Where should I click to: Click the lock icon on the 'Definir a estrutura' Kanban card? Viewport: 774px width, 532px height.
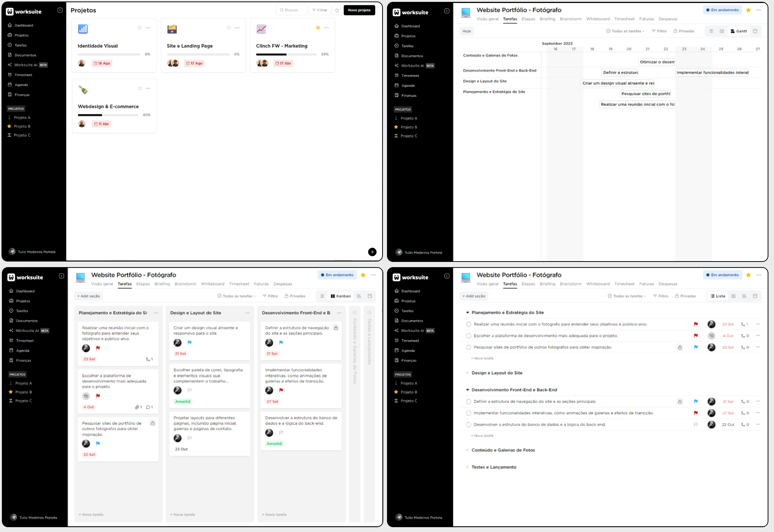click(336, 328)
